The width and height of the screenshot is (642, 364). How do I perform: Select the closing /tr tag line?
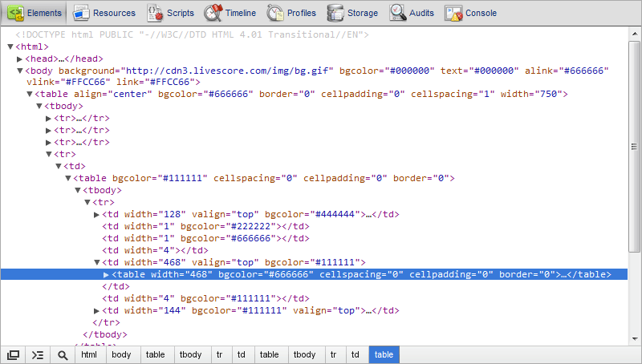[106, 322]
